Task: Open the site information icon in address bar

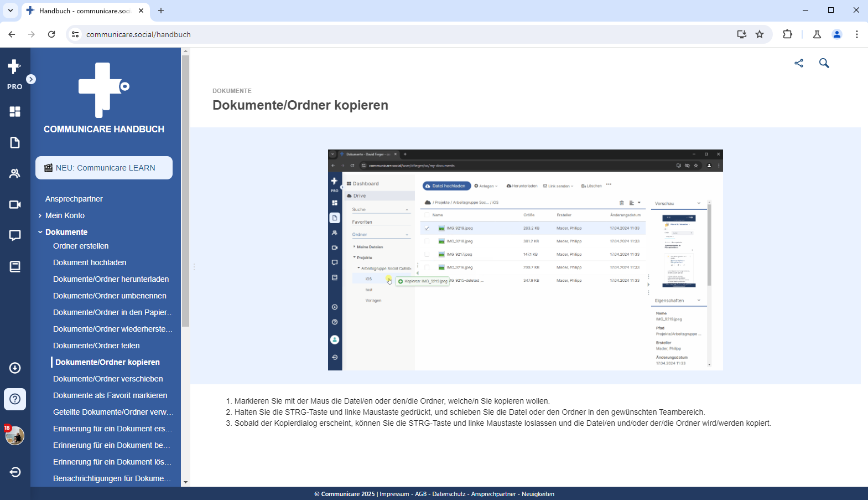Action: [x=75, y=34]
